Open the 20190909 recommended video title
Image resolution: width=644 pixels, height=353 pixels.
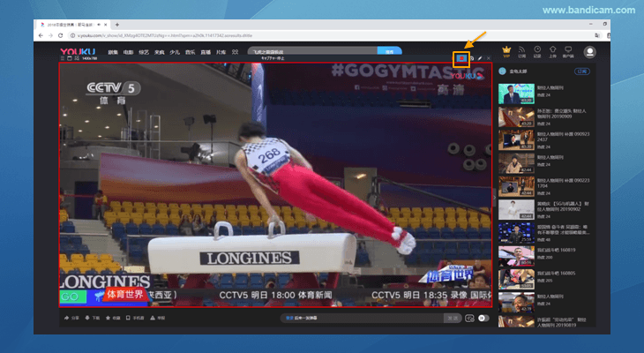561,114
